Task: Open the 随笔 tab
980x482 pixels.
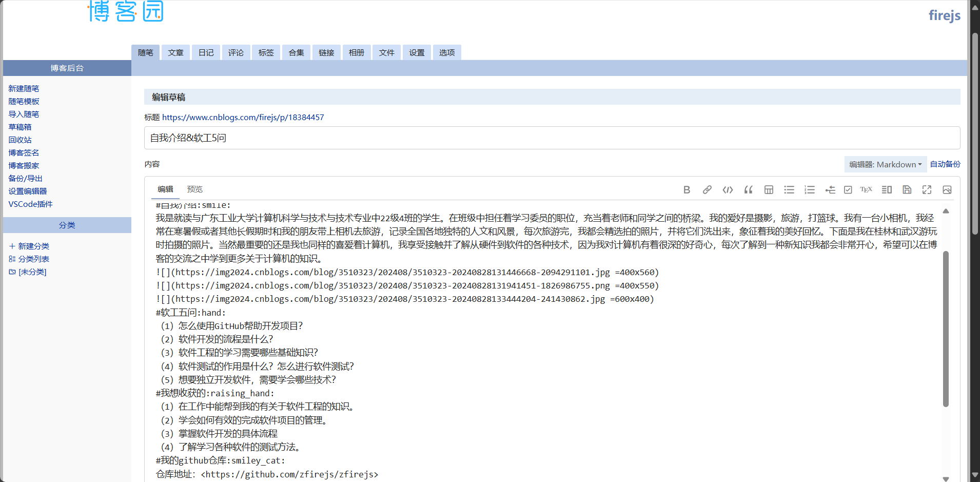Action: [x=146, y=52]
